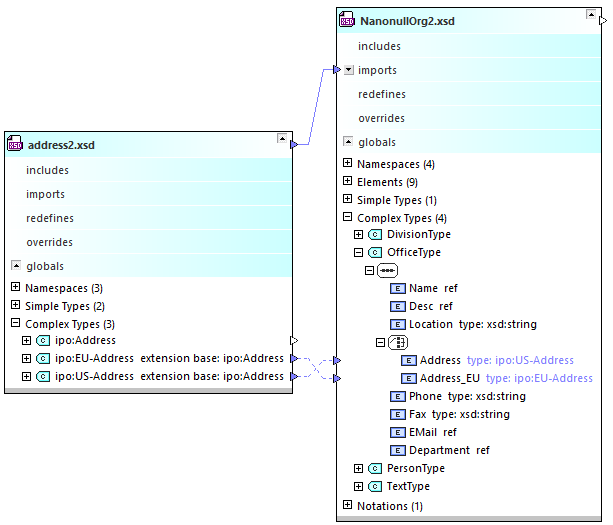This screenshot has width=613, height=525.
Task: Click the sequence compositor icon under OfficeType
Action: 387,270
